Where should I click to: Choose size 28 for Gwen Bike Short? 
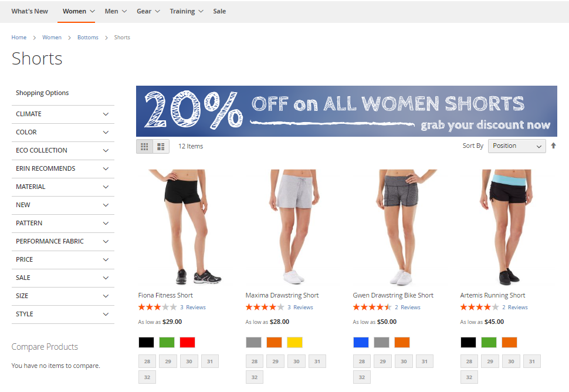[362, 361]
